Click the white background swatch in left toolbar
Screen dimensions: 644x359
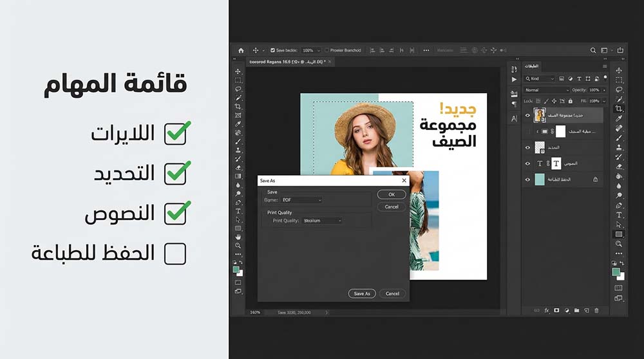coord(241,273)
